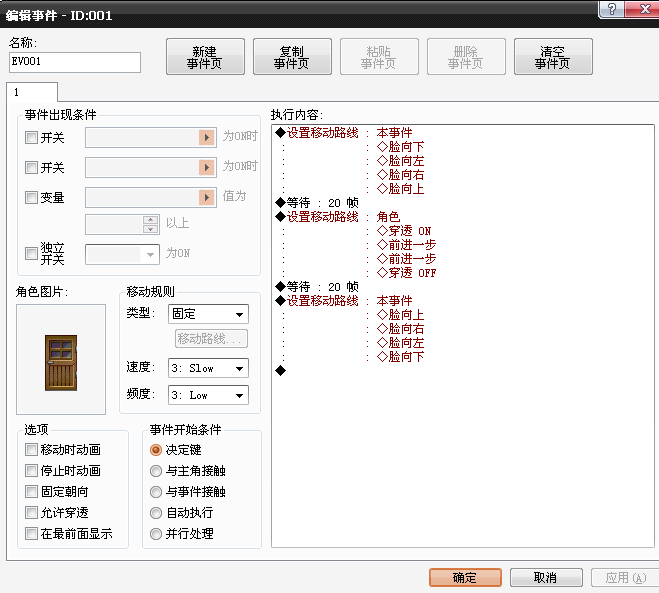
Task: Select the 与事件接触 trigger radio button
Action: [x=156, y=492]
